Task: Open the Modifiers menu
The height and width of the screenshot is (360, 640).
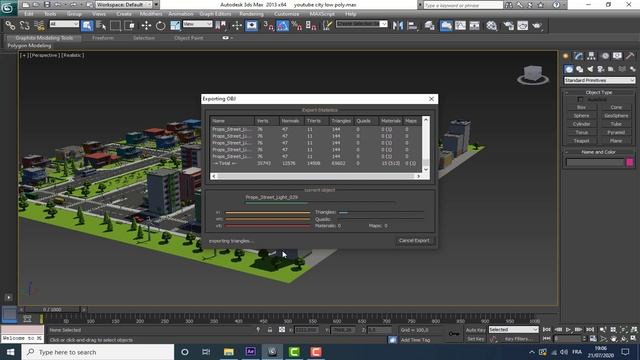Action: click(151, 14)
